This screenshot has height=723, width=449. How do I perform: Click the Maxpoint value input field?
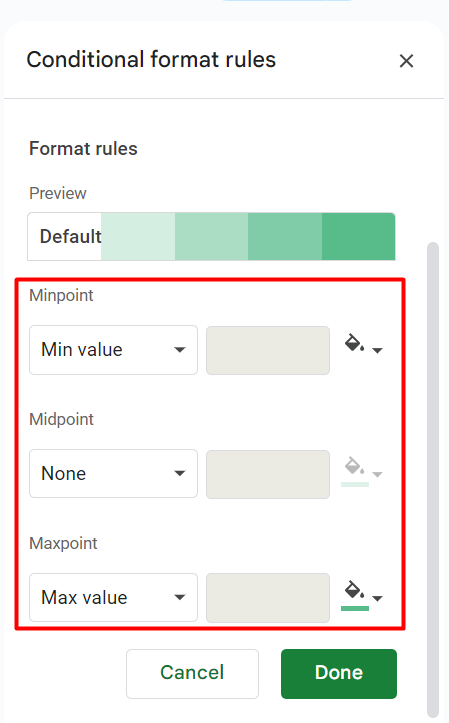[x=268, y=598]
